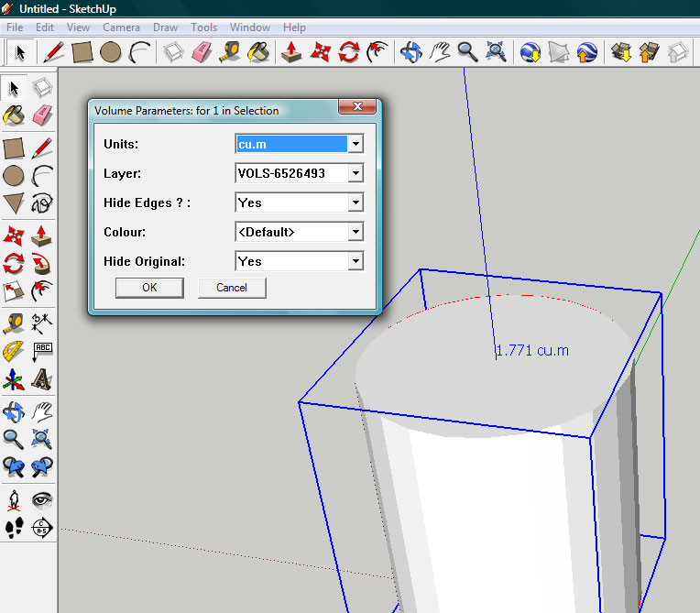Screen dimensions: 700x613
Task: Select the Protractor tool
Action: (14, 351)
